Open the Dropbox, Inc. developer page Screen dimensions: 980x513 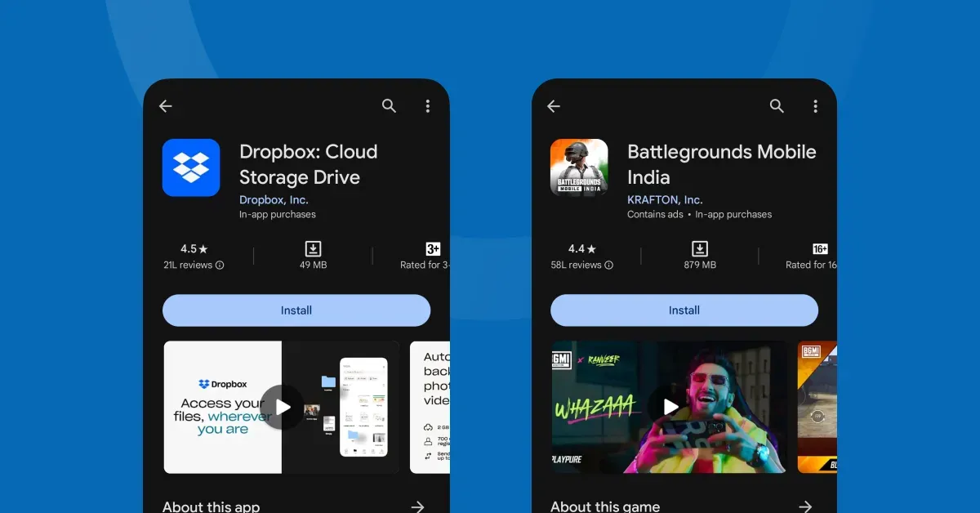274,199
